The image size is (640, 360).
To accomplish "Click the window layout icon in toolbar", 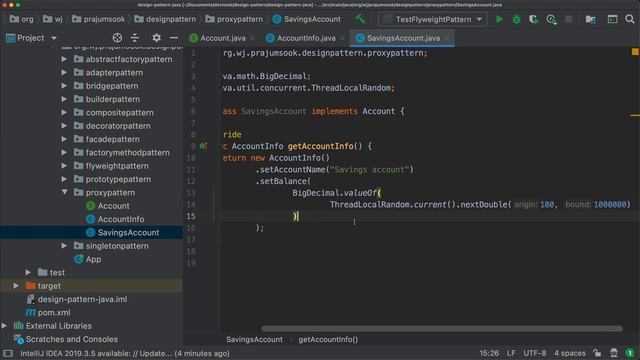I will click(612, 19).
